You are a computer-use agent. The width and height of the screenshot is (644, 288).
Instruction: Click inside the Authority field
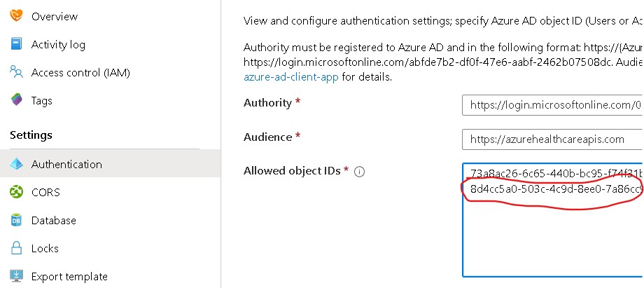coord(553,105)
